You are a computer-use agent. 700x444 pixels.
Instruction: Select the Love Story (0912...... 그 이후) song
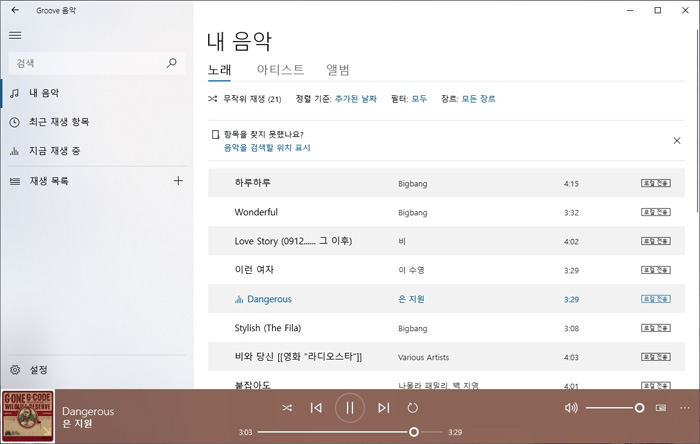293,241
